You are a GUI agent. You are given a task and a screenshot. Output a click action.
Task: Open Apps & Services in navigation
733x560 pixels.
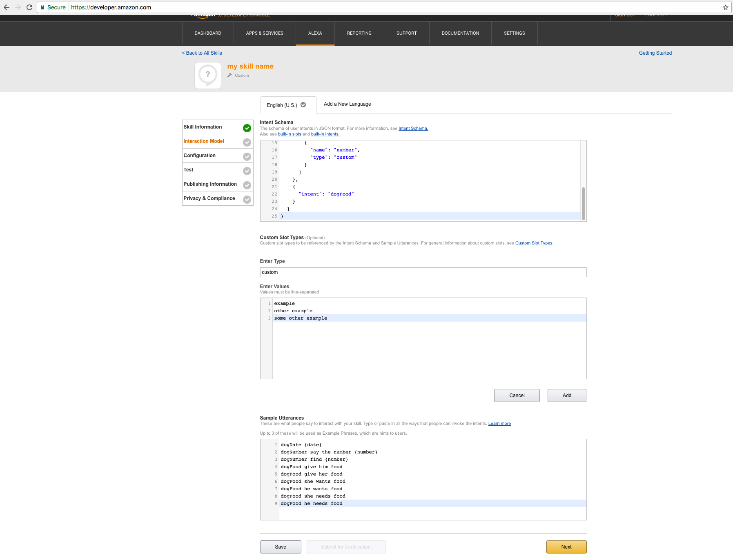(x=265, y=33)
